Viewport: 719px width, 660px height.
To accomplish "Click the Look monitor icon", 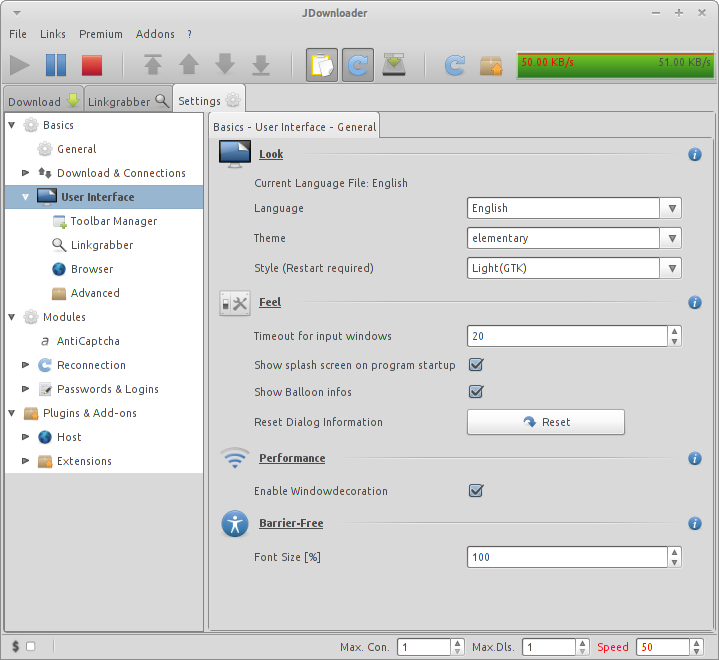I will point(235,154).
